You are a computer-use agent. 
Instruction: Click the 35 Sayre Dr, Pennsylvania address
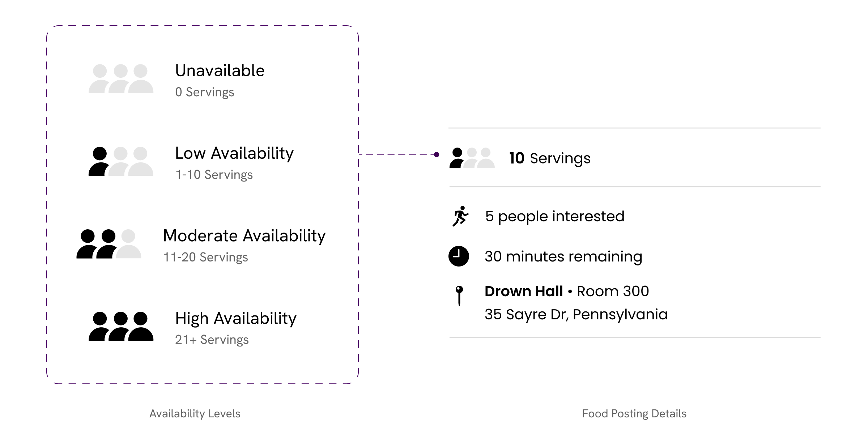click(576, 314)
